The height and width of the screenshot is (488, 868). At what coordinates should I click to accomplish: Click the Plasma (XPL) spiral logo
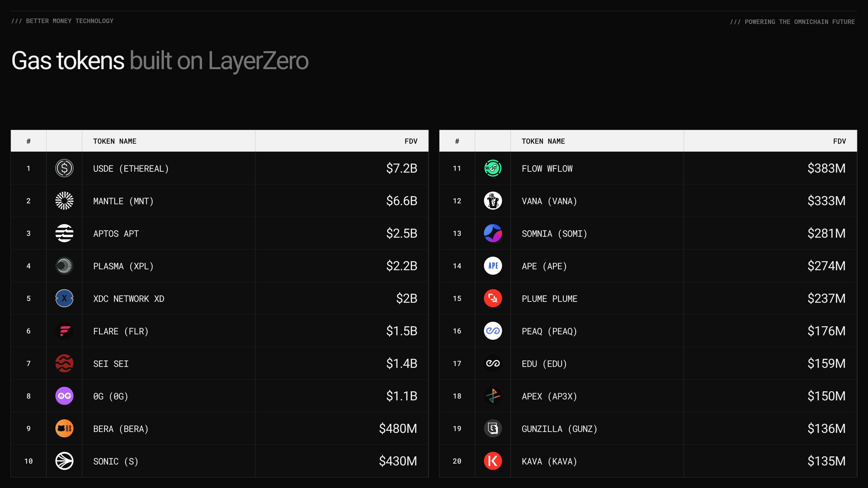coord(64,266)
